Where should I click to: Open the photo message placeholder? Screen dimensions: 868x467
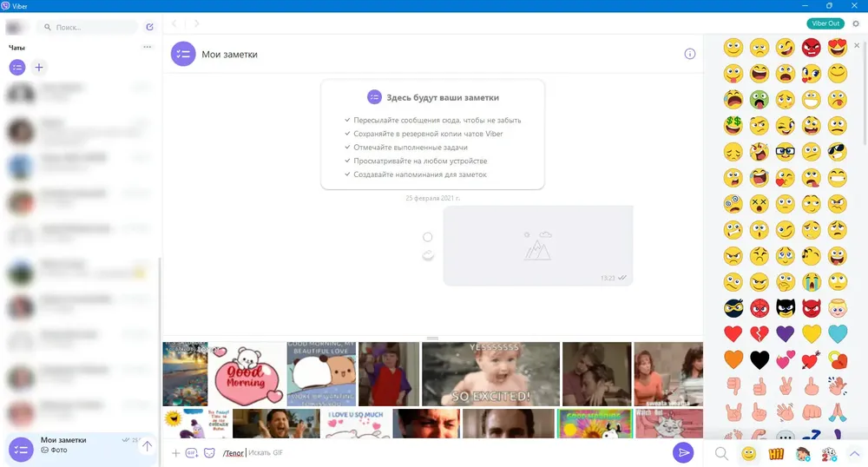point(538,246)
